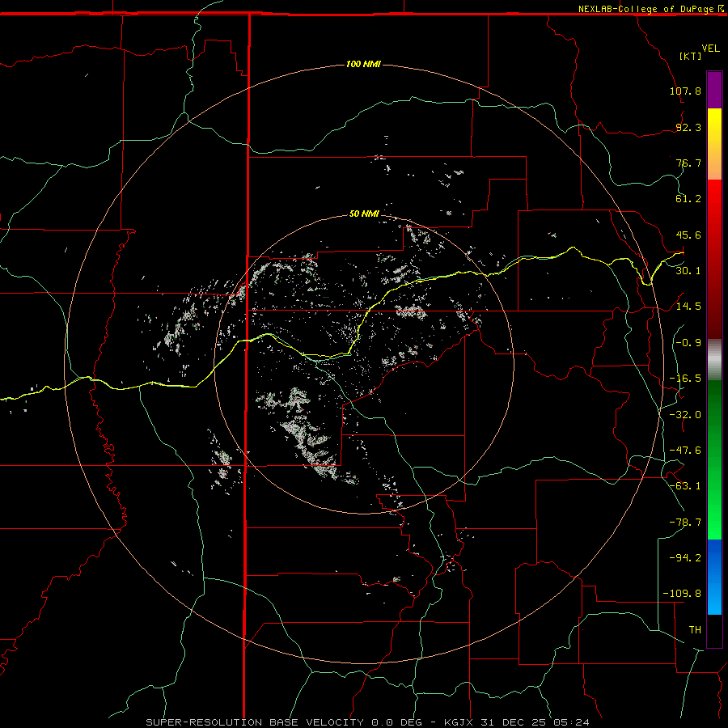
Task: Click the 76.7 legend value
Action: click(688, 163)
